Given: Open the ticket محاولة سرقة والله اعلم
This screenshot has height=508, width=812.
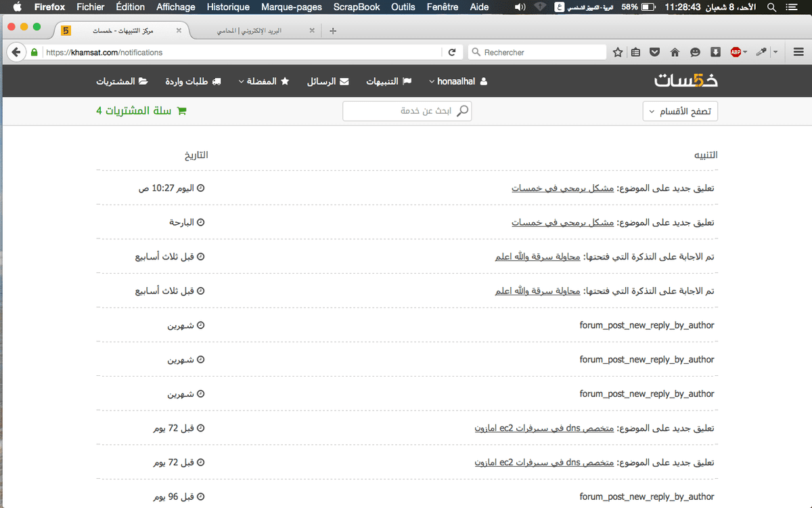Looking at the screenshot, I should [x=537, y=256].
